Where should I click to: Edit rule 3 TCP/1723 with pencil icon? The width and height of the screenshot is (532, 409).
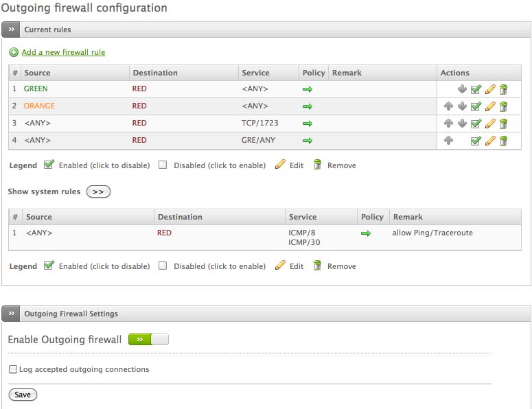[490, 124]
